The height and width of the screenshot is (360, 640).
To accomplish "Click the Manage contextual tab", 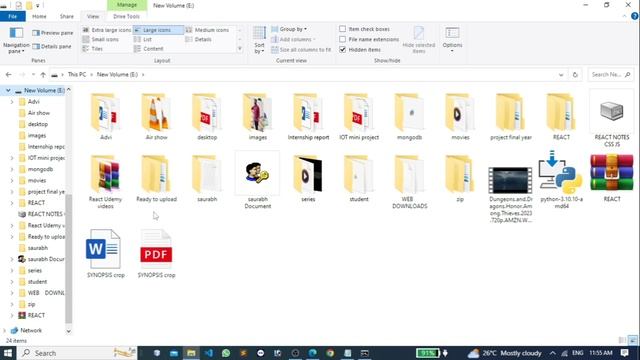I will click(127, 5).
